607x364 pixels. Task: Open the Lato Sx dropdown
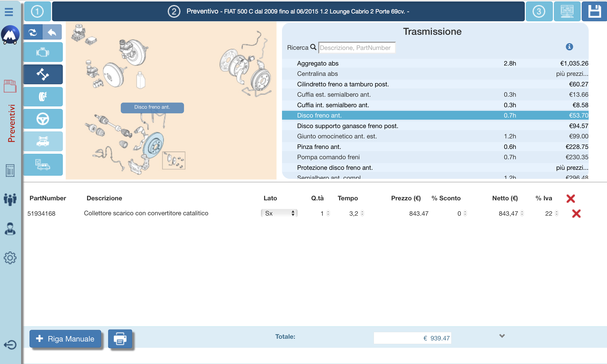pos(279,213)
